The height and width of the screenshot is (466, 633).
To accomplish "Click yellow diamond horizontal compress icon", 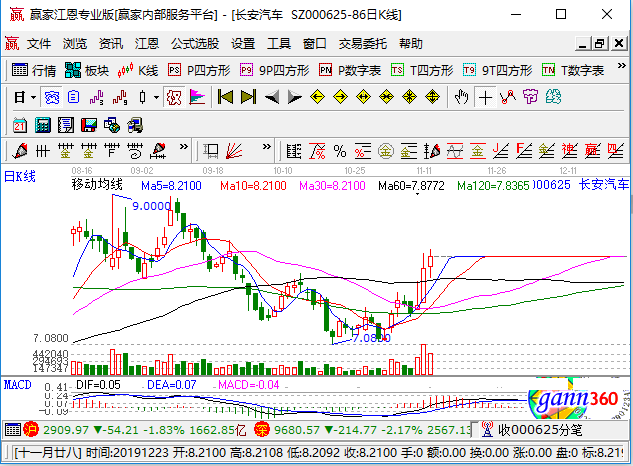I will click(x=387, y=97).
